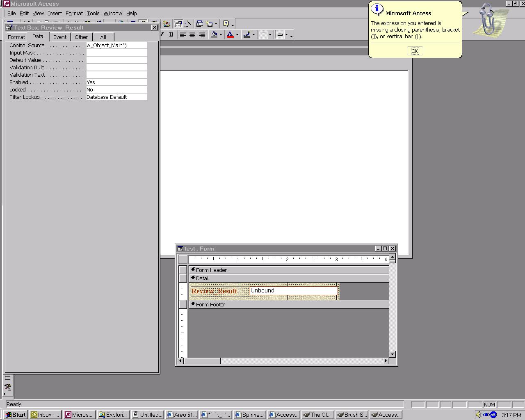Image resolution: width=525 pixels, height=420 pixels.
Task: Open the Fill/Back Color dropdown arrow
Action: (x=221, y=35)
